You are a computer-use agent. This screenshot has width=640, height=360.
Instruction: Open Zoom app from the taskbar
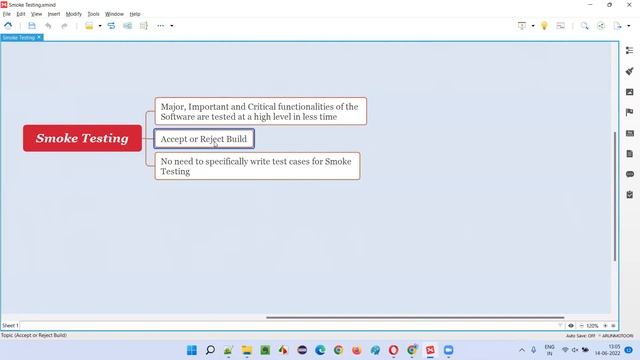tap(449, 350)
